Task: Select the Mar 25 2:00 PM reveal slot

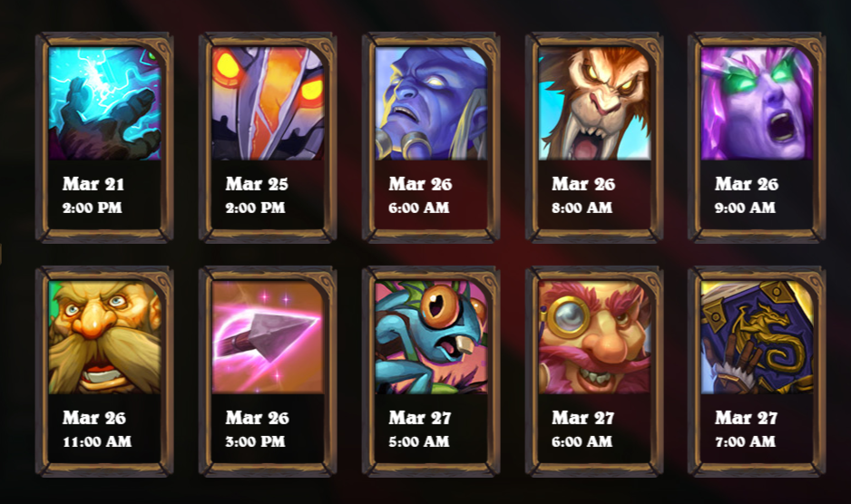Action: [x=256, y=195]
